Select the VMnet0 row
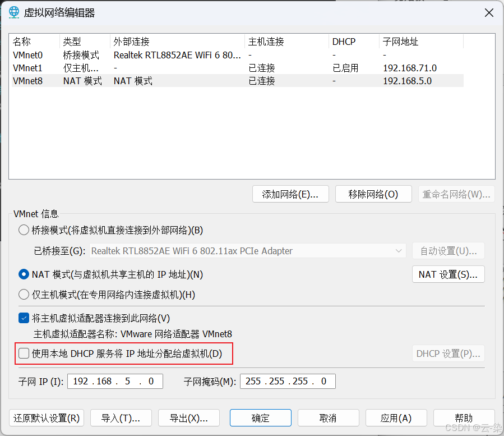This screenshot has height=436, width=504. click(x=238, y=55)
